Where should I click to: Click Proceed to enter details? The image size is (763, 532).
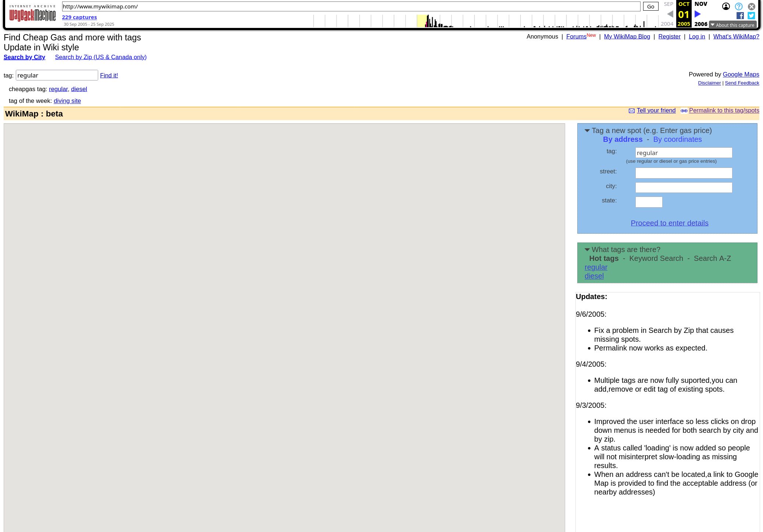tap(669, 223)
